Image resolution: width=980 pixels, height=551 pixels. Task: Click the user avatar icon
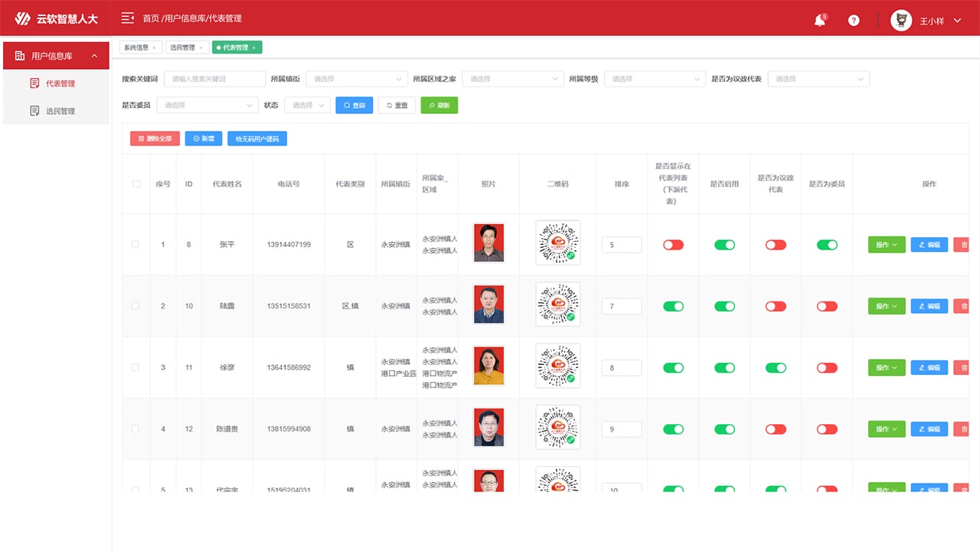(901, 21)
